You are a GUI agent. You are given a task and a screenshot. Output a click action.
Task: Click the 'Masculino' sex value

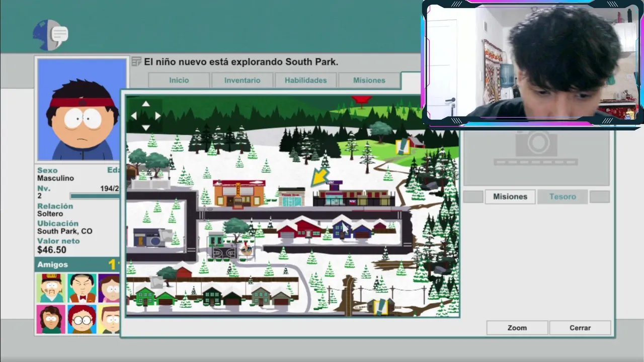pyautogui.click(x=55, y=178)
